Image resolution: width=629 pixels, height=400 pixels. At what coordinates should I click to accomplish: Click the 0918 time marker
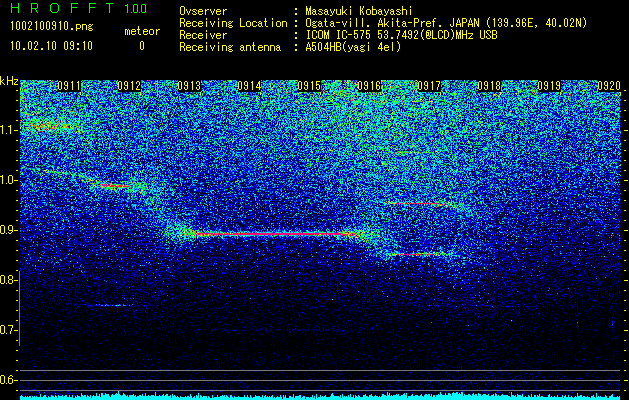489,86
